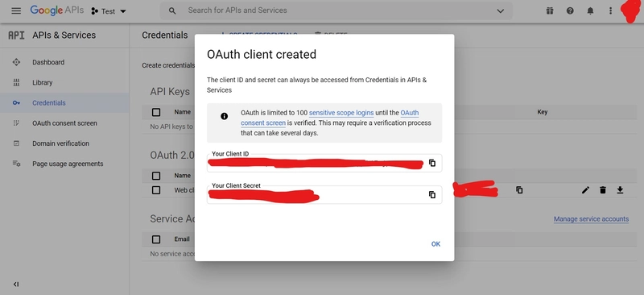This screenshot has width=644, height=295.
Task: Open the hamburger navigation menu
Action: coord(16,11)
